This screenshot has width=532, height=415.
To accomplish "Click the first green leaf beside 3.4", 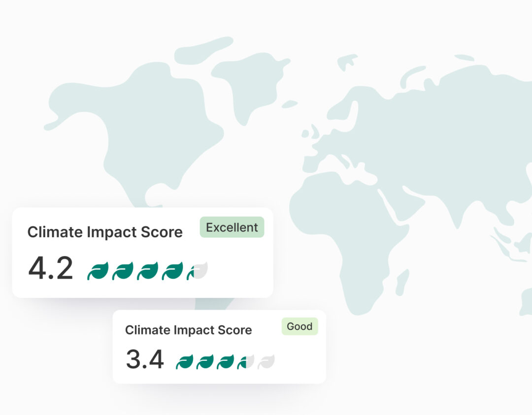I will (185, 362).
